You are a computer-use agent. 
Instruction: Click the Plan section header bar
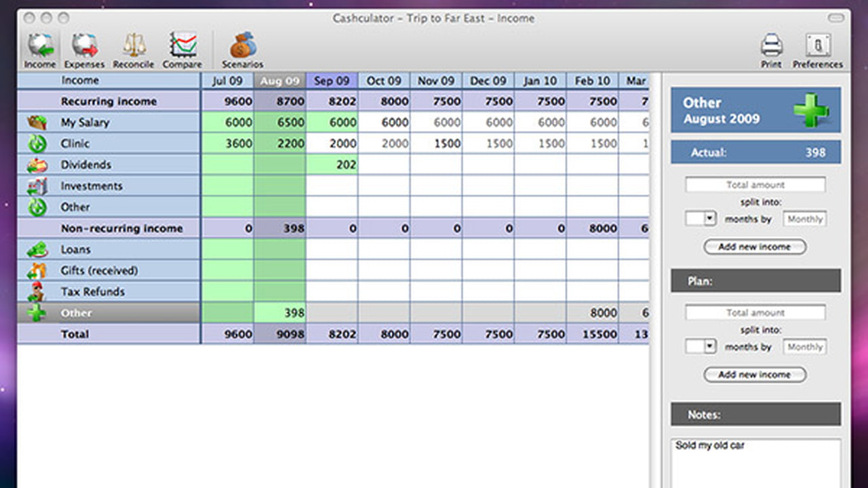(755, 281)
